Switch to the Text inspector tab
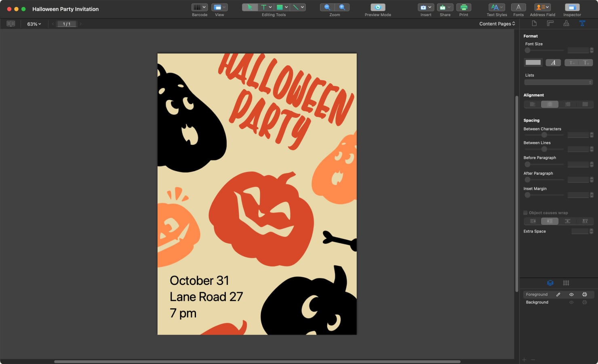Screen dimensions: 598x364 pyautogui.click(x=582, y=23)
